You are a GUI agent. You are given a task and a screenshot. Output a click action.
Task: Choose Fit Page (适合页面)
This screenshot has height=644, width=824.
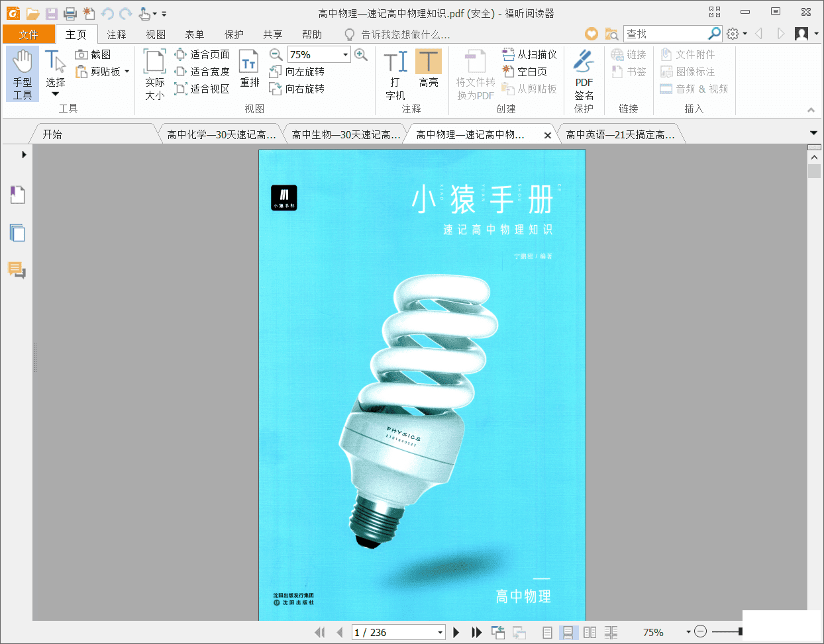tap(202, 54)
